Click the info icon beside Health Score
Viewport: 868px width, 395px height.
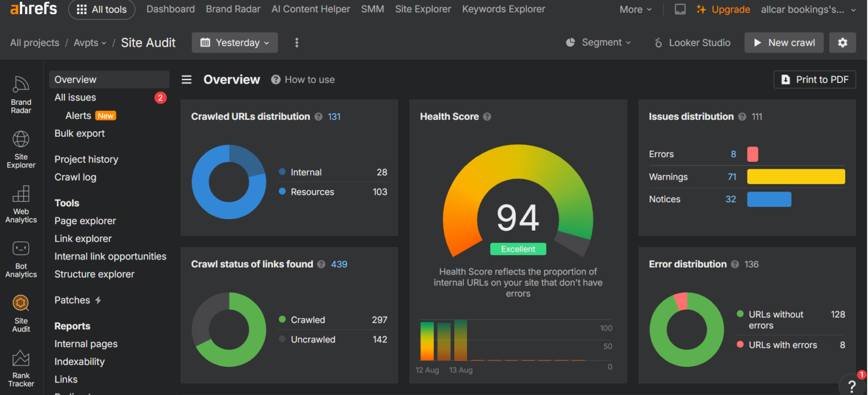[487, 117]
